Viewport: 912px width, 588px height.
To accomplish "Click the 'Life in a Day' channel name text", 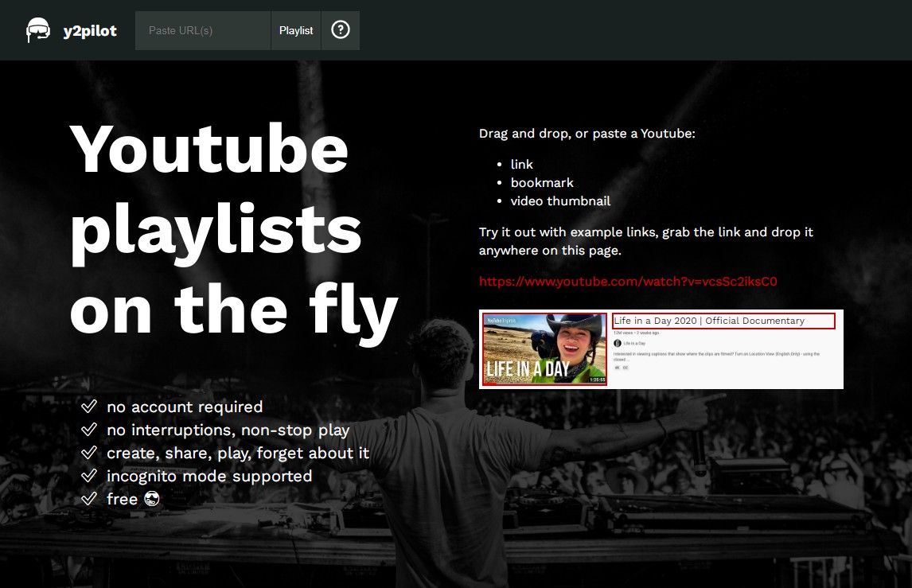I will (634, 343).
